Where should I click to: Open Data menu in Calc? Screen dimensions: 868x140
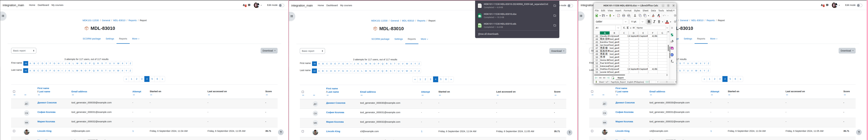point(653,11)
